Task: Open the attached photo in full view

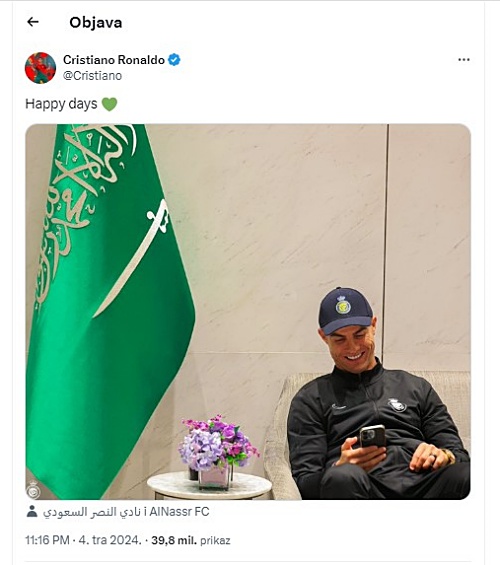Action: 248,312
